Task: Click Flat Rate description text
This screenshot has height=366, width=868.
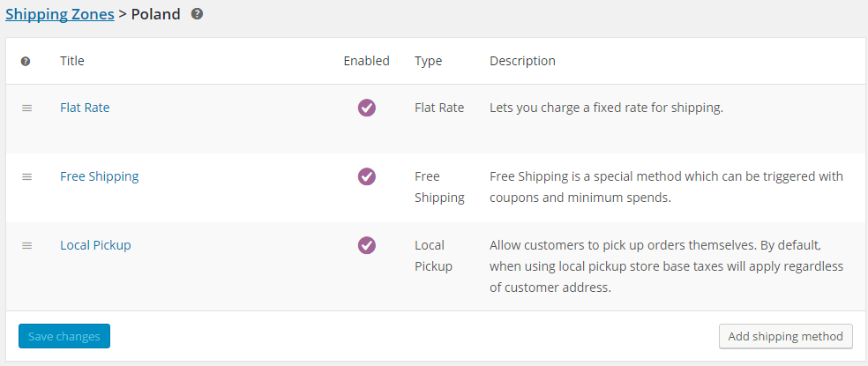Action: click(606, 108)
